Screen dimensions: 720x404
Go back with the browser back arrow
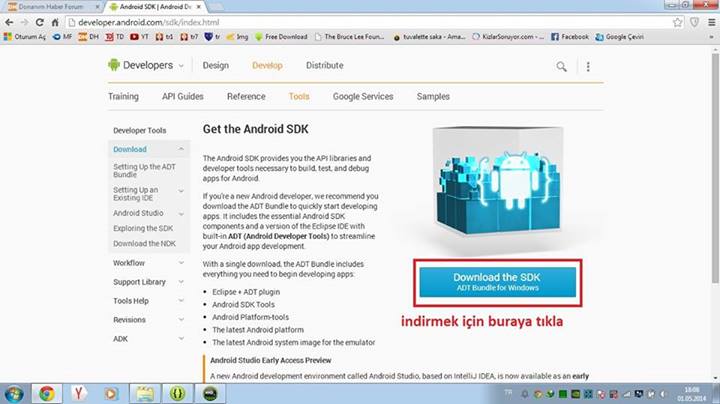point(9,22)
